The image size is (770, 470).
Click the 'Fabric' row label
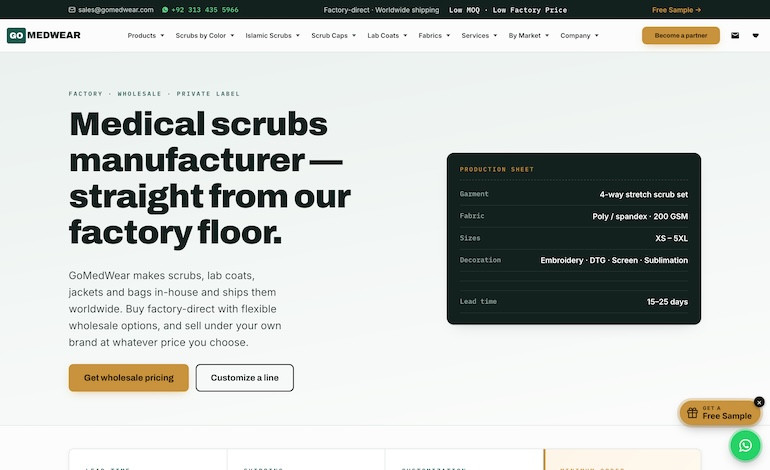(x=472, y=216)
